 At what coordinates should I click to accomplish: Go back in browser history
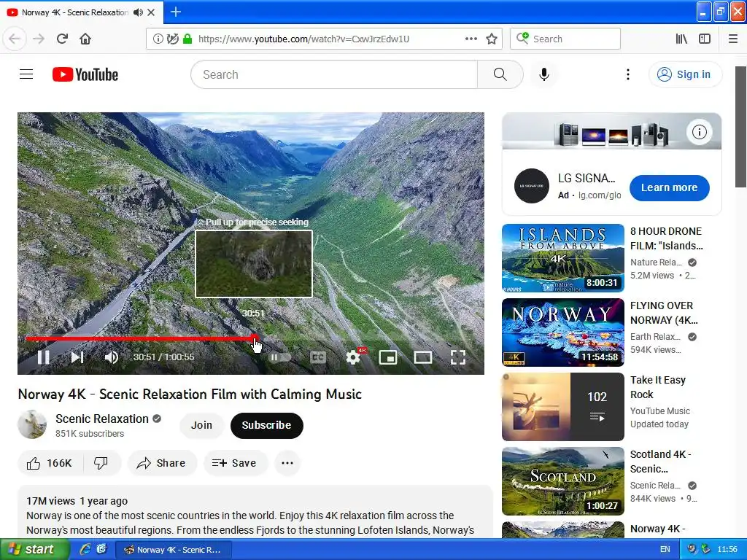point(15,39)
